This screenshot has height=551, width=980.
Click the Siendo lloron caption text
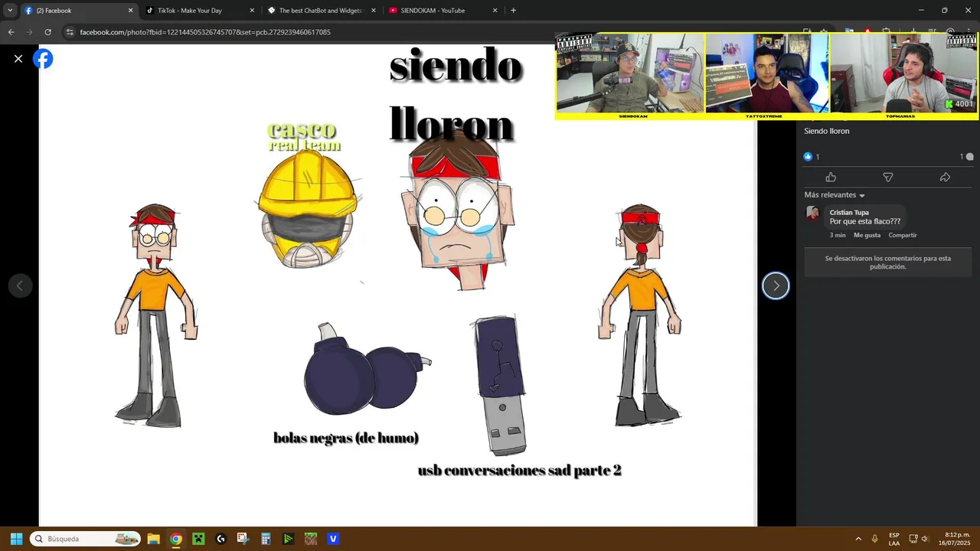tap(826, 131)
